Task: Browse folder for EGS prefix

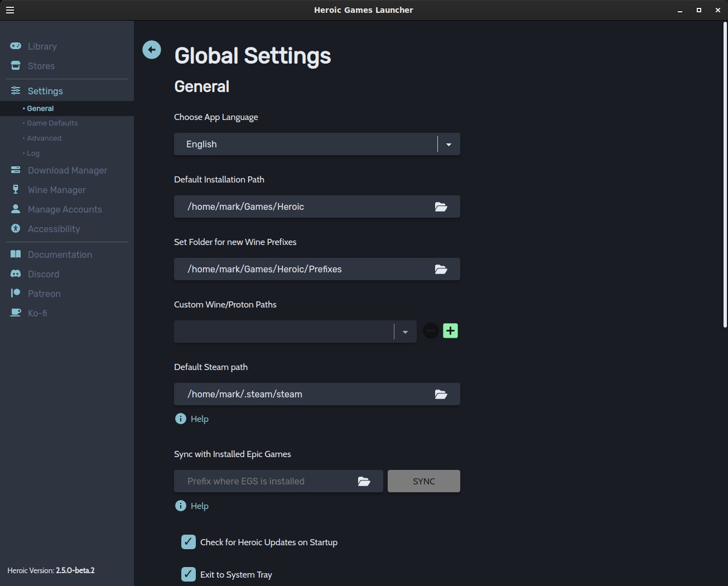Action: click(364, 481)
